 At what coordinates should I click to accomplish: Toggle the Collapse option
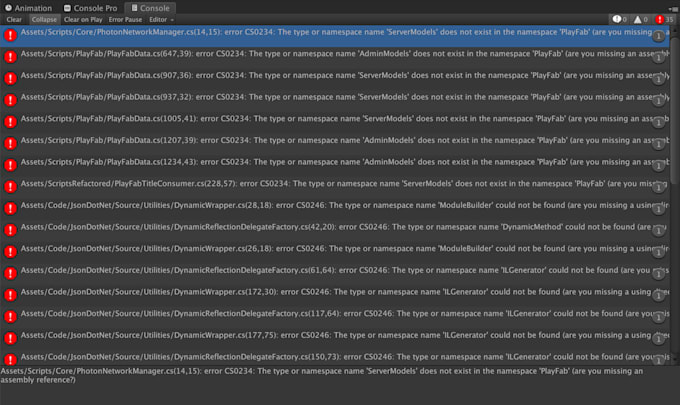44,20
